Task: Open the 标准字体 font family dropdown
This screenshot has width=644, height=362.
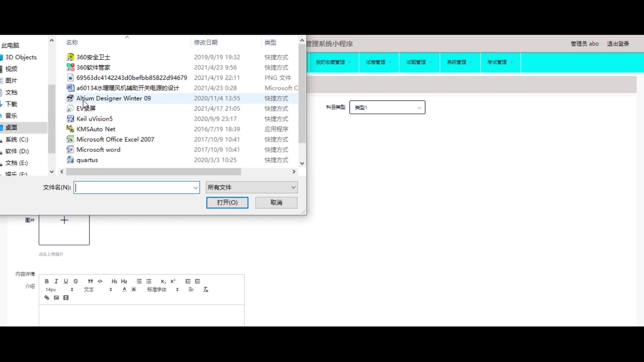Action: coord(163,290)
